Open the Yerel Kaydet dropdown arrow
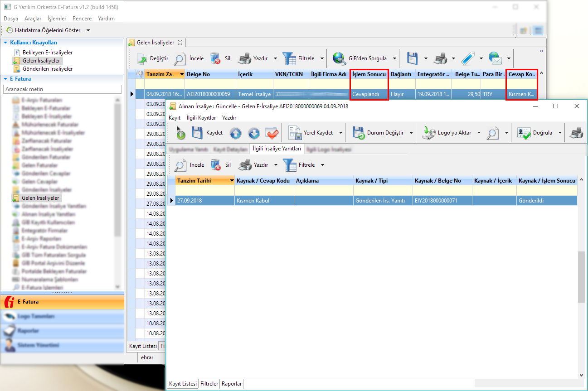This screenshot has height=391, width=588. [x=340, y=133]
